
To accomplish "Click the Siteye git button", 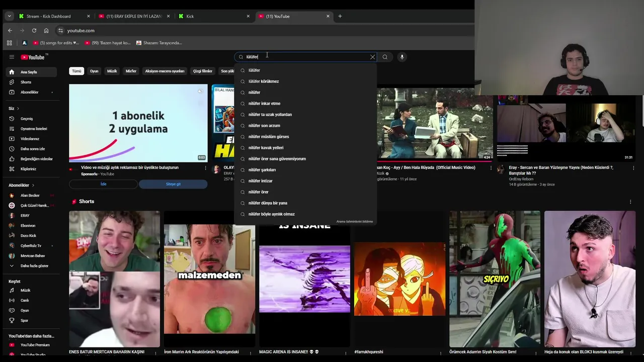I will pos(173,184).
